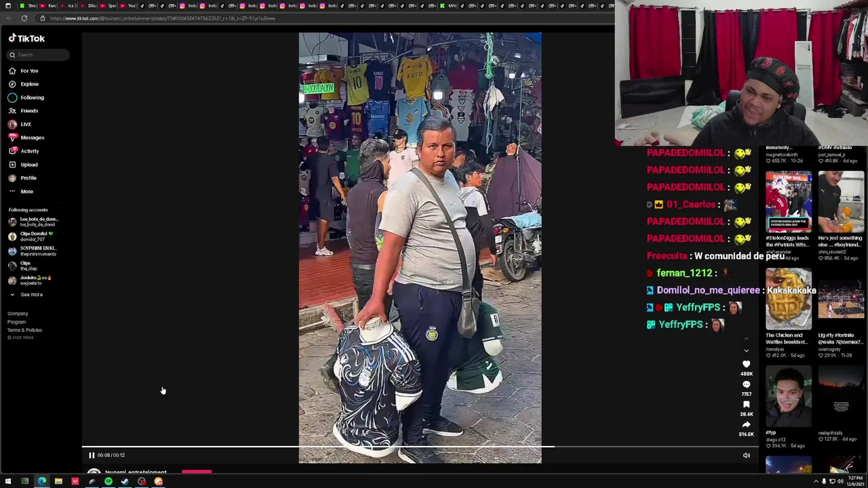
Task: Open File Explorer from the taskbar
Action: [x=58, y=482]
